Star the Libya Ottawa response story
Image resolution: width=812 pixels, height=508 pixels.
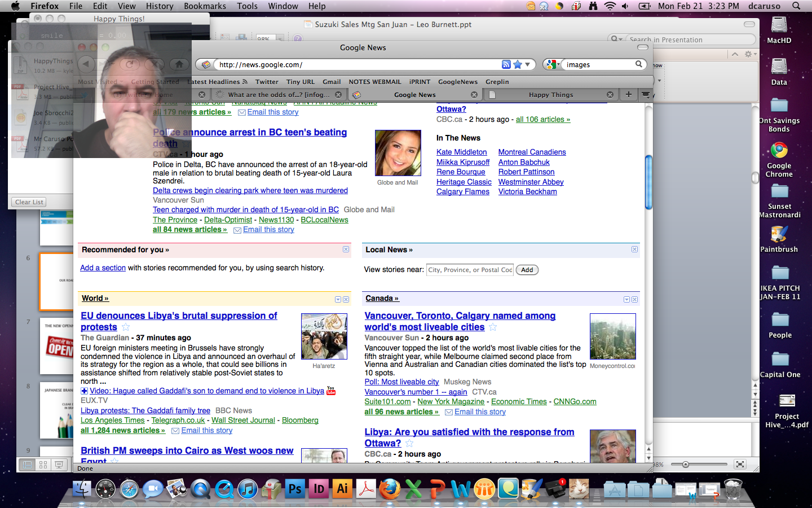(409, 444)
